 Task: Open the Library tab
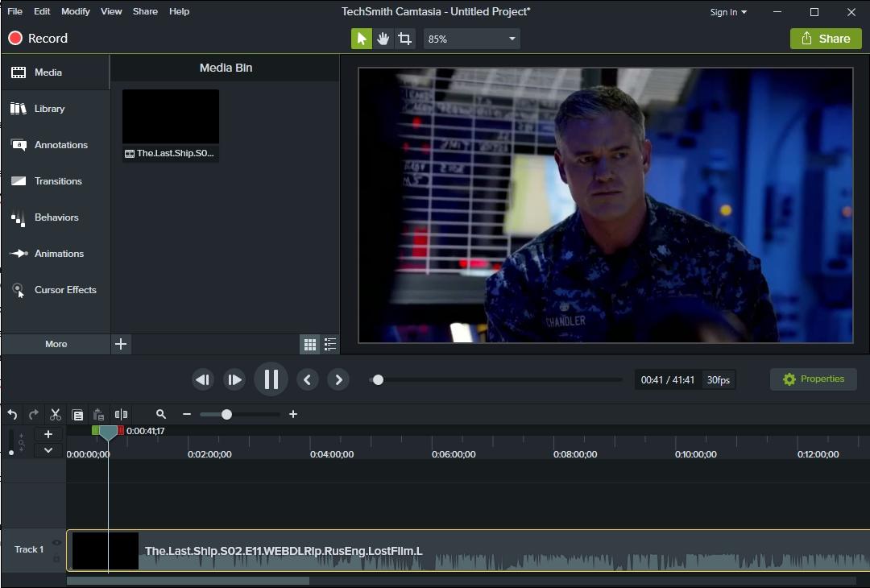click(56, 109)
